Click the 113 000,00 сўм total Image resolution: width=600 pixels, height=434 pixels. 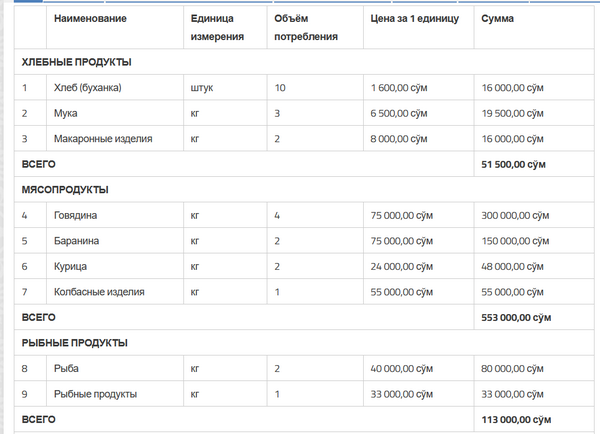tap(516, 420)
